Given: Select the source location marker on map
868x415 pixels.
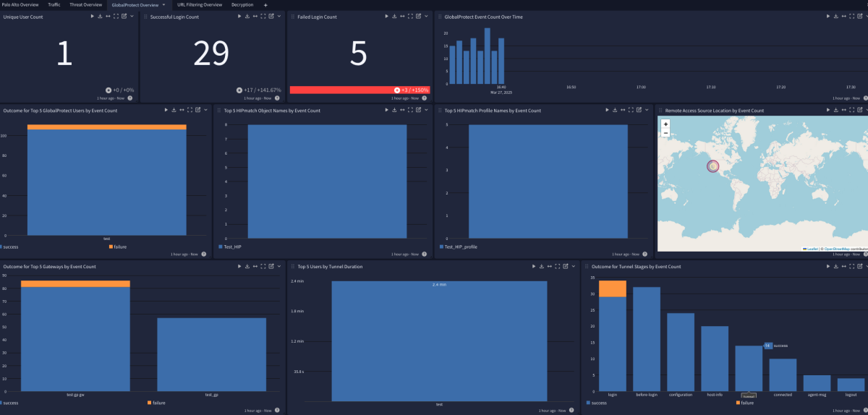Looking at the screenshot, I should (x=713, y=166).
